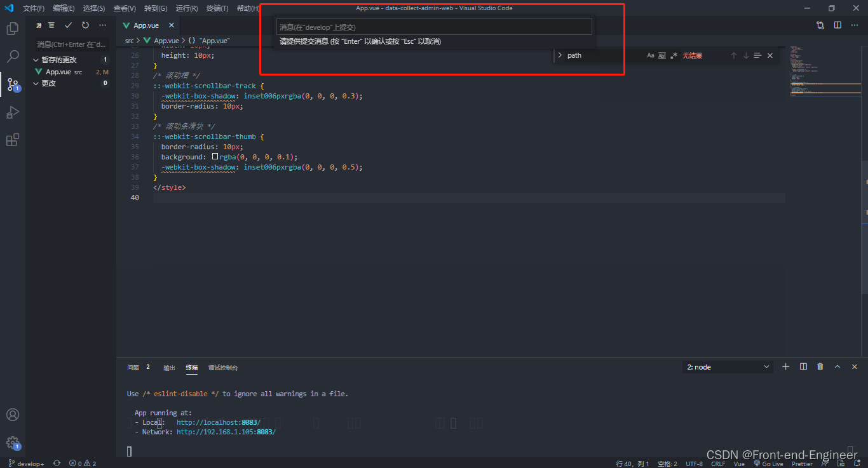This screenshot has height=468, width=868.
Task: Split the editor to the right
Action: tap(837, 25)
